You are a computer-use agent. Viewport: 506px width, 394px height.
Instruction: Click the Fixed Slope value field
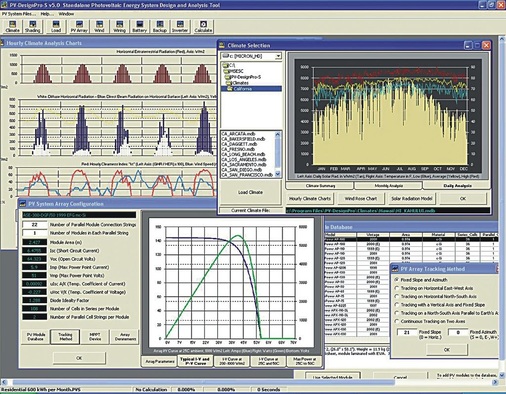click(x=407, y=332)
